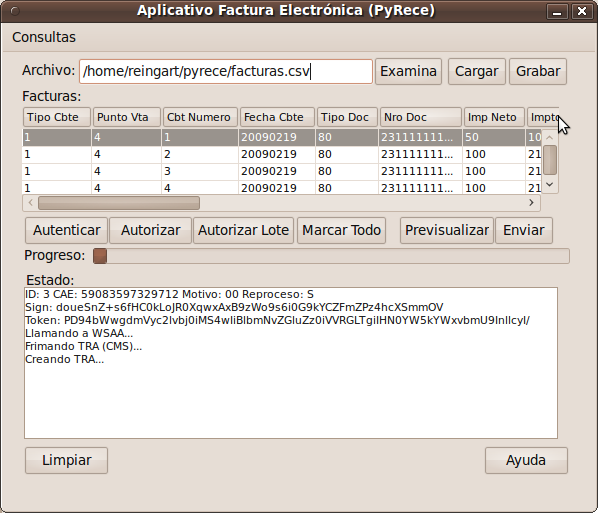Click the table's scroll down arrow
This screenshot has height=513, width=598.
550,185
